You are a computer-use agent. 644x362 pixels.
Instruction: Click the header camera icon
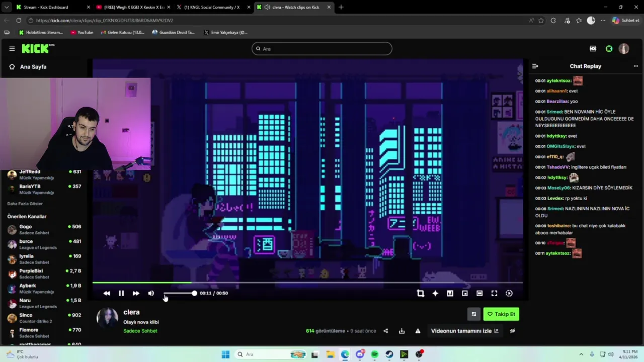click(593, 49)
